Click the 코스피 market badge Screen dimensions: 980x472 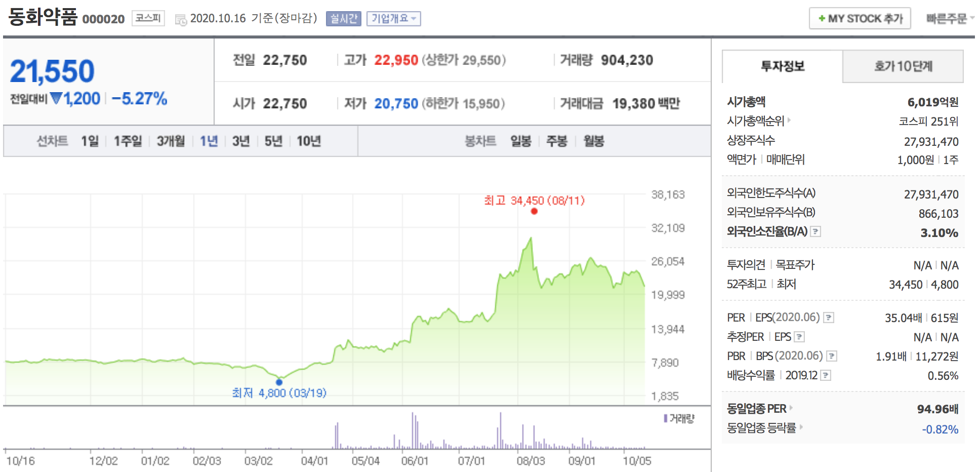[x=148, y=18]
